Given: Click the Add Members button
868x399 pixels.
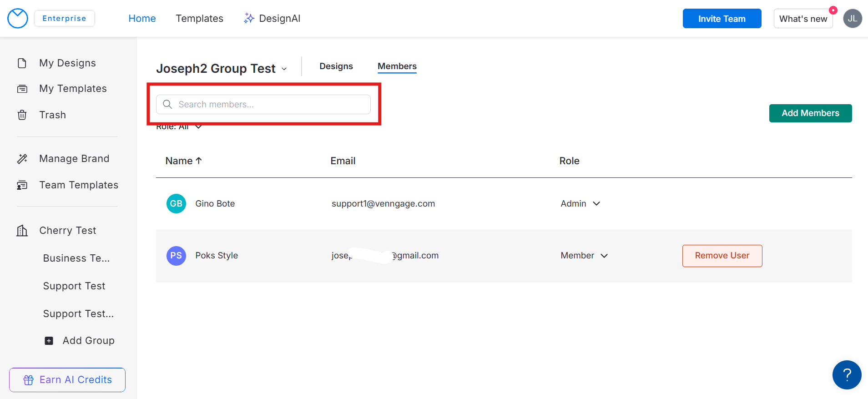Looking at the screenshot, I should click(x=811, y=113).
